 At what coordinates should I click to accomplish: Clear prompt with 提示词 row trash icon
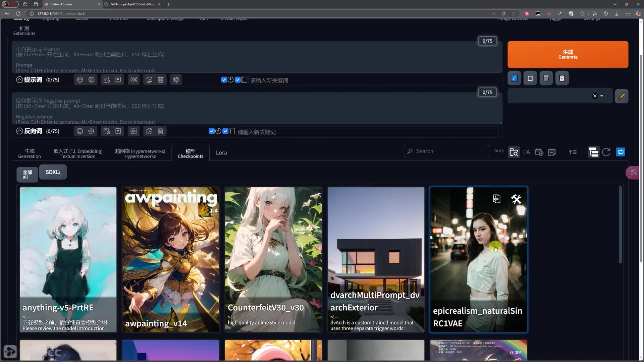click(161, 80)
